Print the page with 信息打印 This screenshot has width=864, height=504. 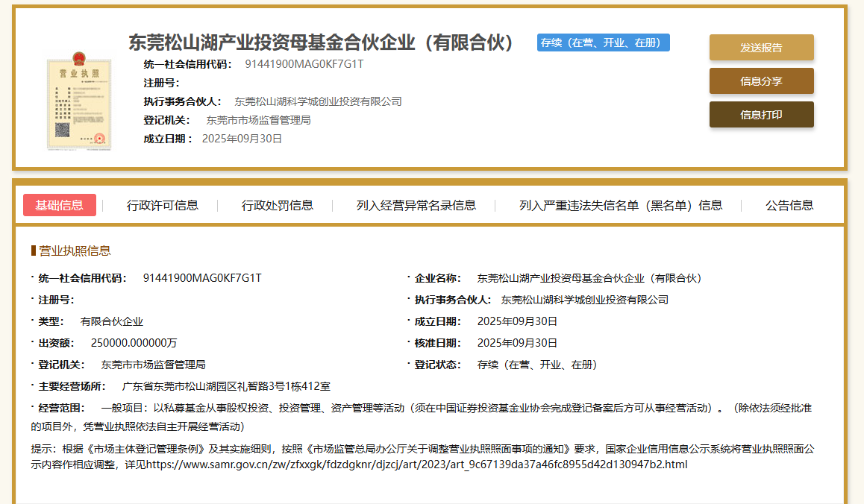tap(761, 115)
